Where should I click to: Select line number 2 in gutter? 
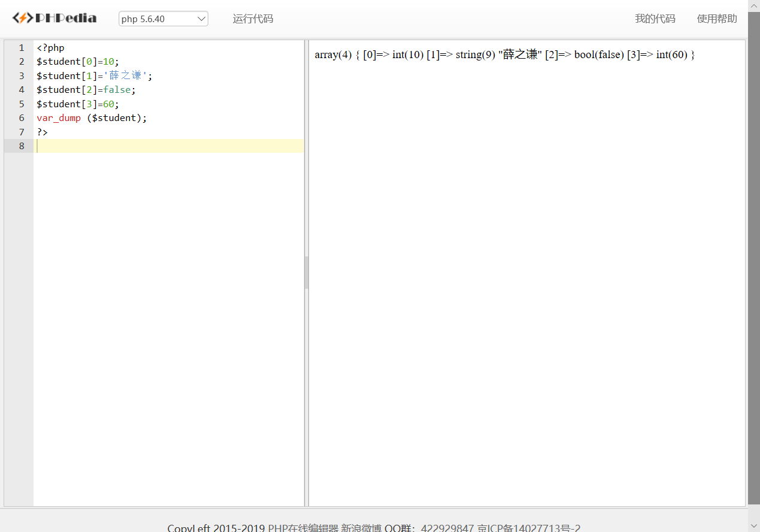[22, 62]
